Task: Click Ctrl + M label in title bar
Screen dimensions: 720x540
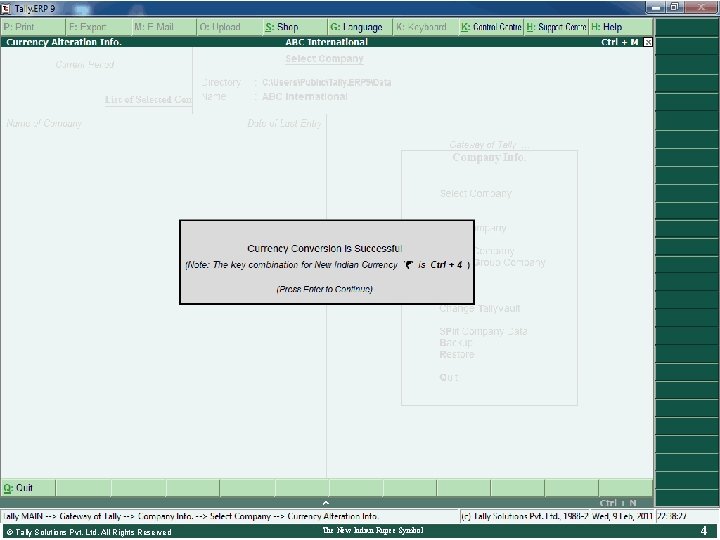Action: pos(619,42)
